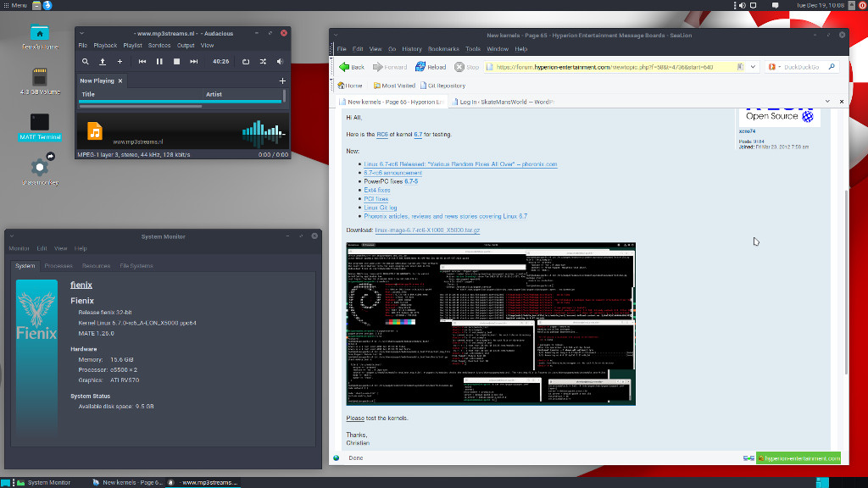Stop playback in Audacious
This screenshot has height=488, width=868.
pyautogui.click(x=176, y=61)
